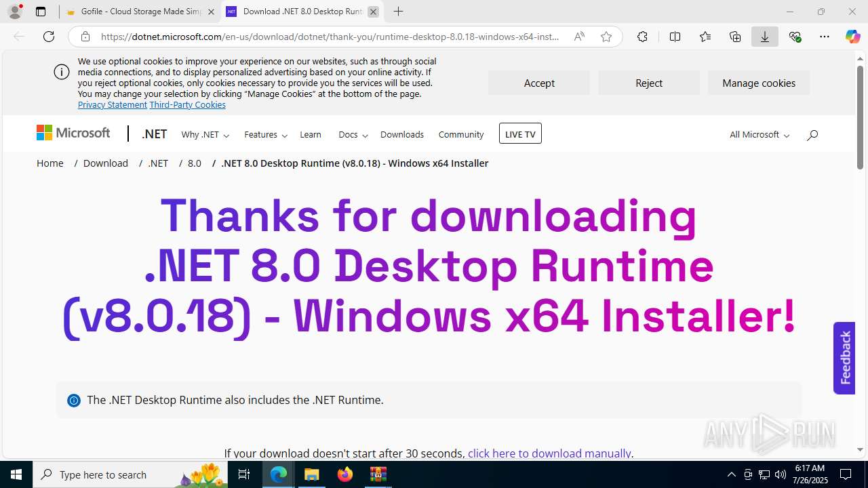Open WinRAR from taskbar

coord(378,474)
